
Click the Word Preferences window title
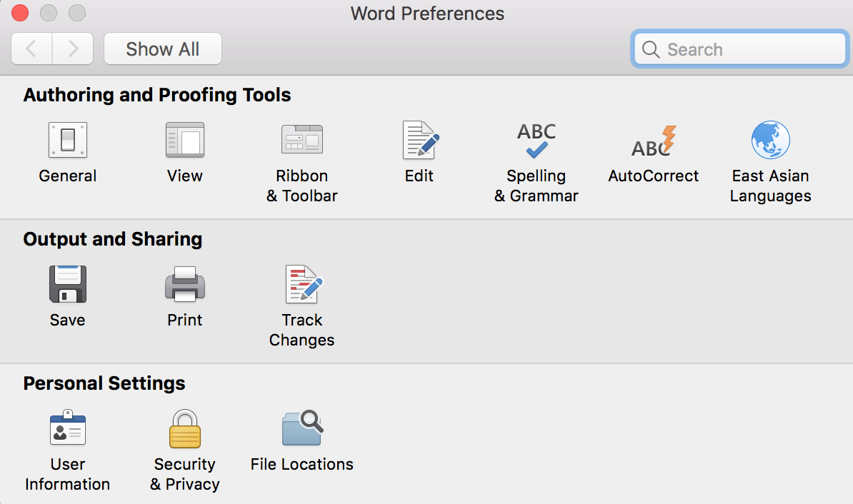[x=427, y=14]
